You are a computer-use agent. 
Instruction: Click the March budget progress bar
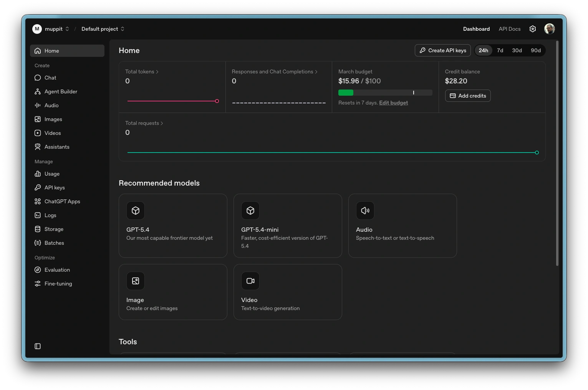pyautogui.click(x=385, y=93)
